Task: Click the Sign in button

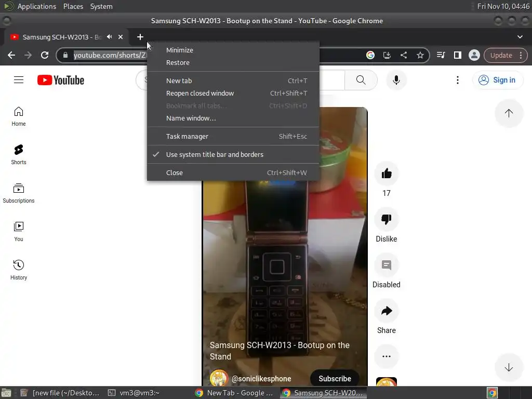Action: 497,80
